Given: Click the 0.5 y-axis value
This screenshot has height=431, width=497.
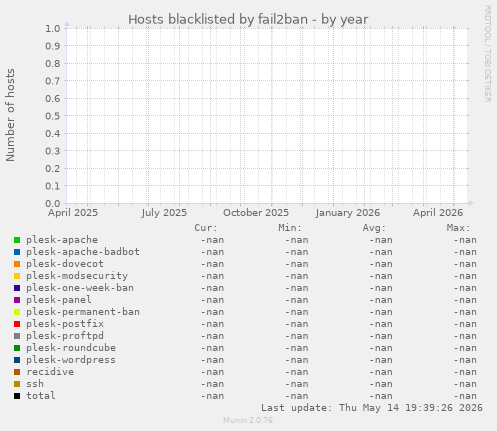Looking at the screenshot, I should click(x=53, y=116).
